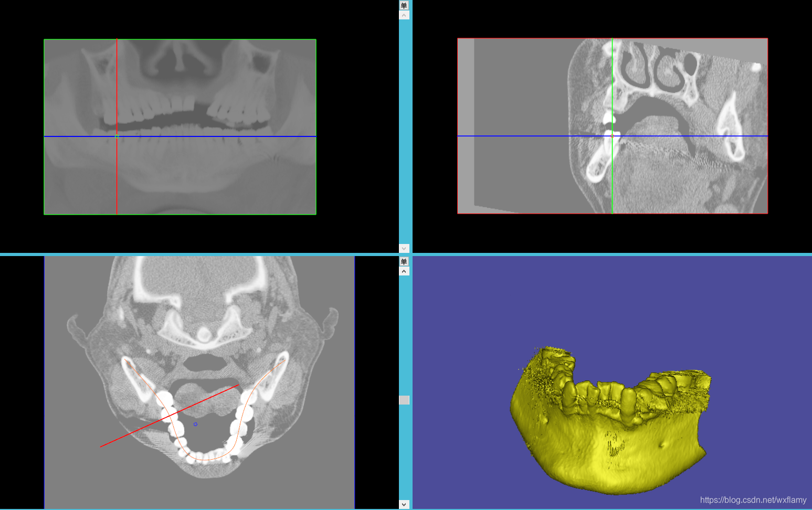Click the lower scrollbar's down arrow

click(404, 504)
